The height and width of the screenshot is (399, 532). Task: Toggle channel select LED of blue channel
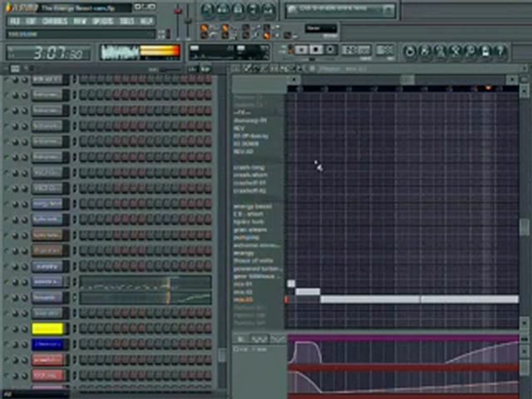click(x=74, y=344)
